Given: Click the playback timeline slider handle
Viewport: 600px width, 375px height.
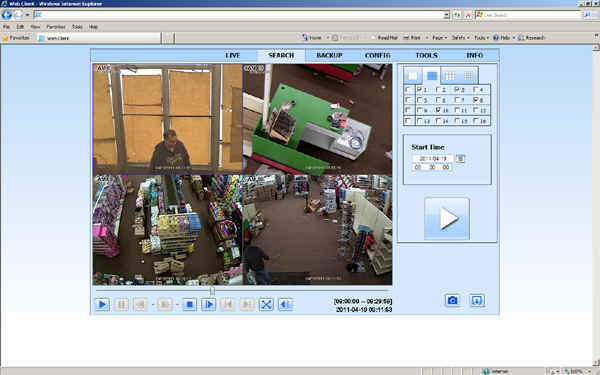Looking at the screenshot, I should coord(212,291).
